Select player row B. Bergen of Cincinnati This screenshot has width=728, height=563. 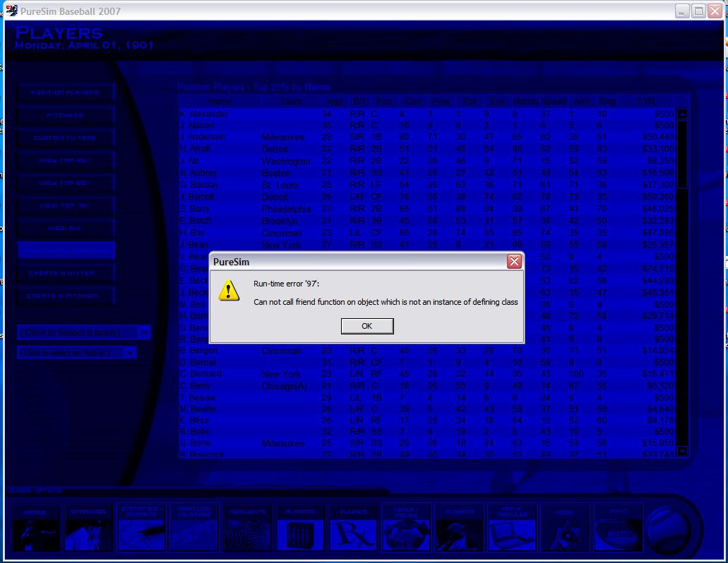pos(427,351)
